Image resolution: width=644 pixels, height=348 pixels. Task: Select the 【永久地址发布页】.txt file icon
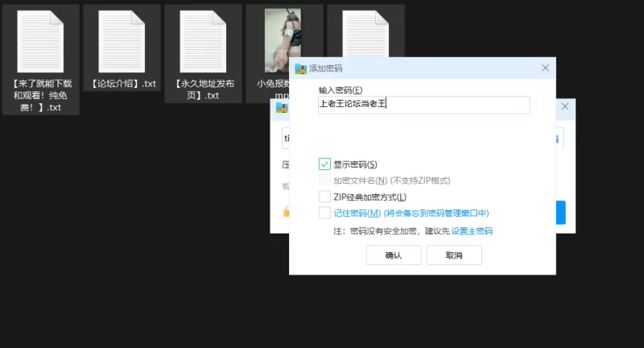coord(203,41)
